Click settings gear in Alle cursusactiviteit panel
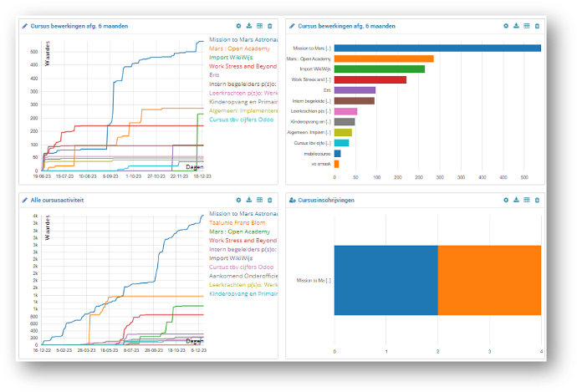 tap(238, 201)
